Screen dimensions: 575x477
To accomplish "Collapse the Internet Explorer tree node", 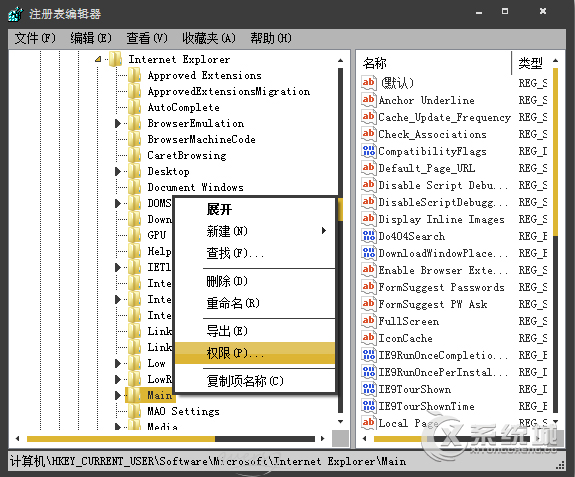I will (98, 59).
